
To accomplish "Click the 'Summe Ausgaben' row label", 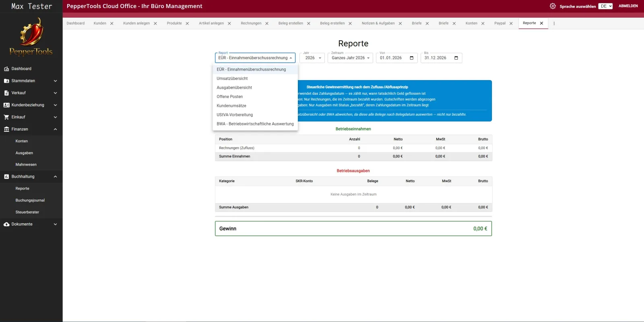I will 234,207.
